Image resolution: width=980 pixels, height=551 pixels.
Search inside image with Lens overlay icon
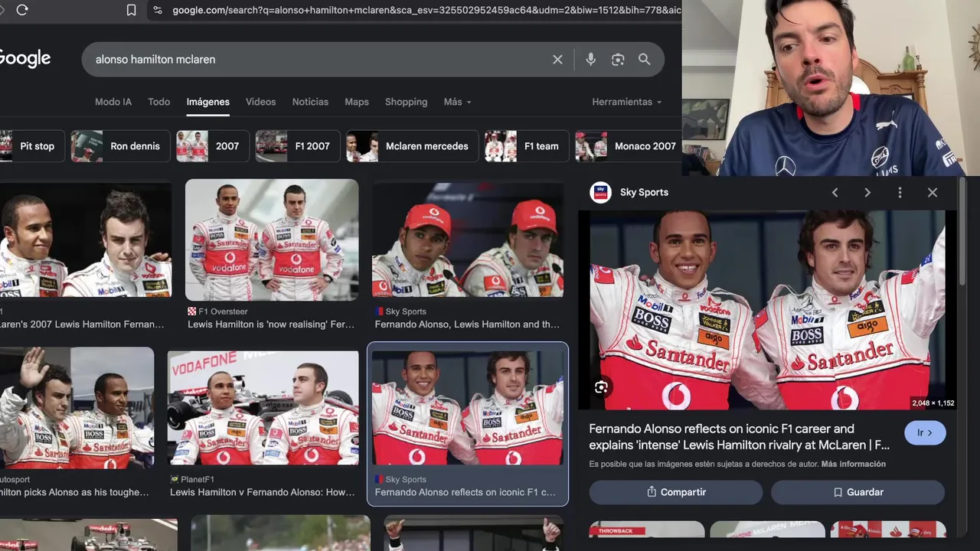601,387
